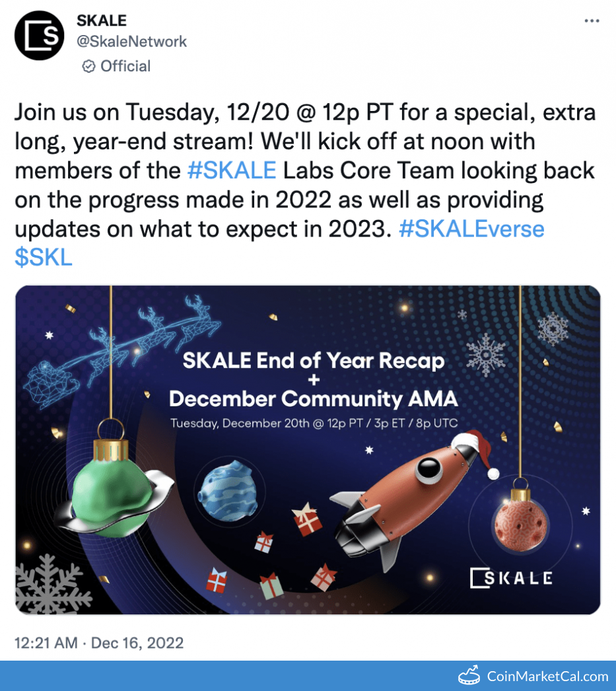Open the three-dot more options menu

(592, 21)
